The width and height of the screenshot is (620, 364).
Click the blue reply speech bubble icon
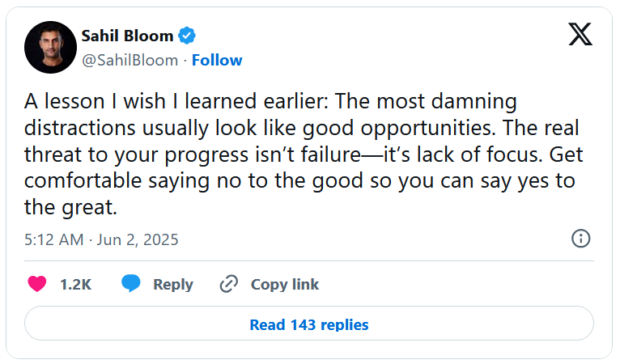tap(131, 283)
